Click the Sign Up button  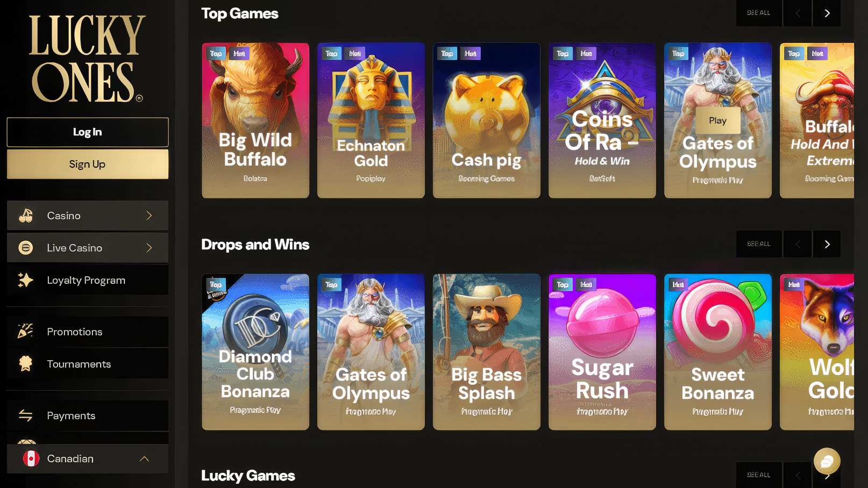coord(88,164)
